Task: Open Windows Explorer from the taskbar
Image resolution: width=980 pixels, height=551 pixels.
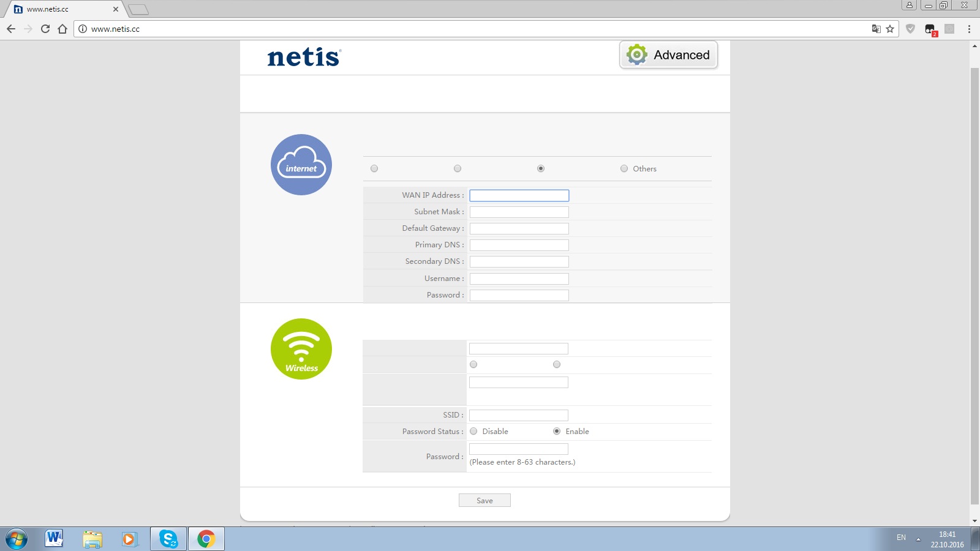Action: [92, 539]
